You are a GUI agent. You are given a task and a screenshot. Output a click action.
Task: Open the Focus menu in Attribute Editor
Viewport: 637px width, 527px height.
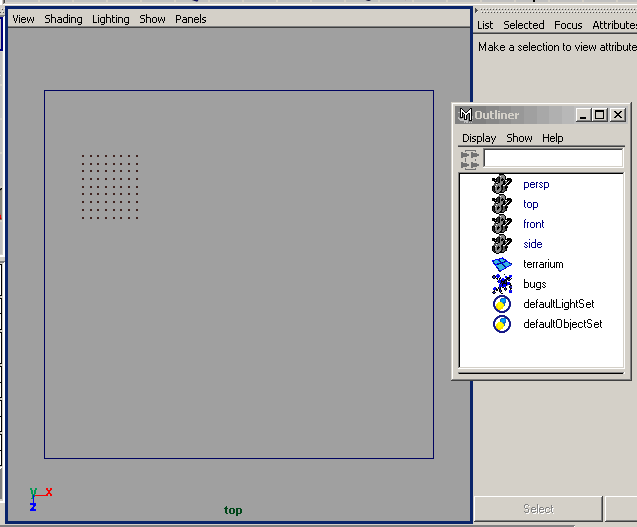[x=568, y=25]
